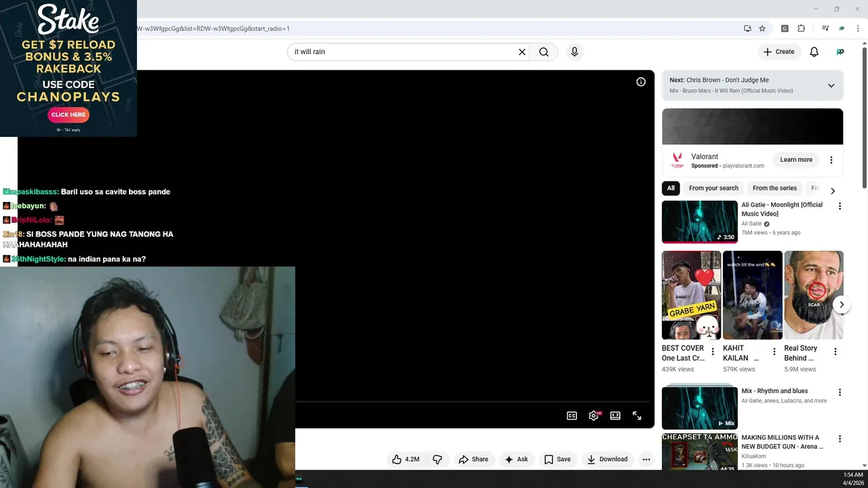Open the Ask AI feature
This screenshot has width=868, height=488.
click(516, 459)
